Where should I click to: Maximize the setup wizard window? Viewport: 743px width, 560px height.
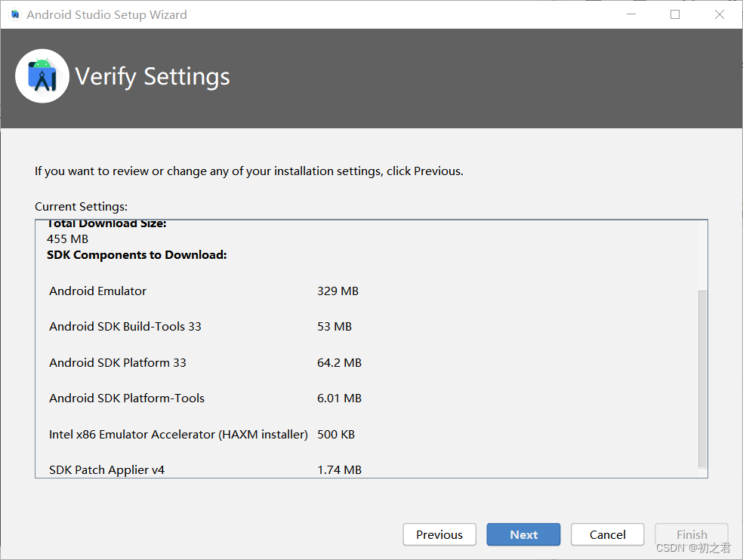point(674,14)
